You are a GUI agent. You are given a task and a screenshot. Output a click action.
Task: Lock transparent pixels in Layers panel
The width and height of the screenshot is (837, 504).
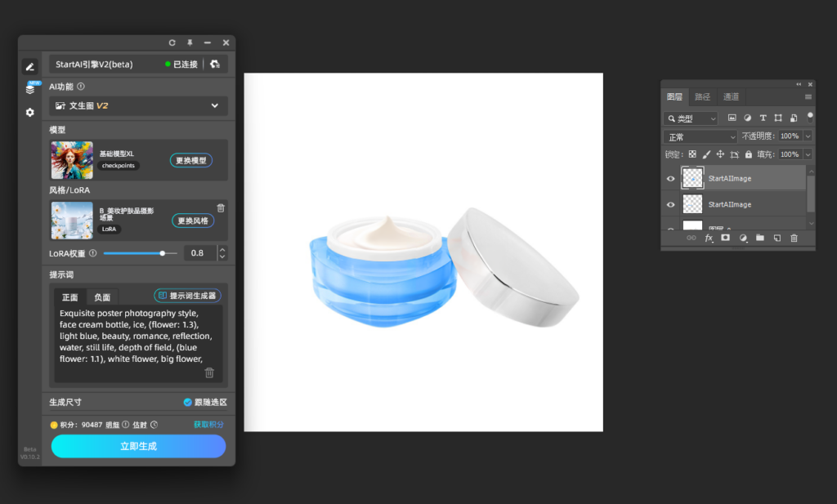pyautogui.click(x=692, y=154)
